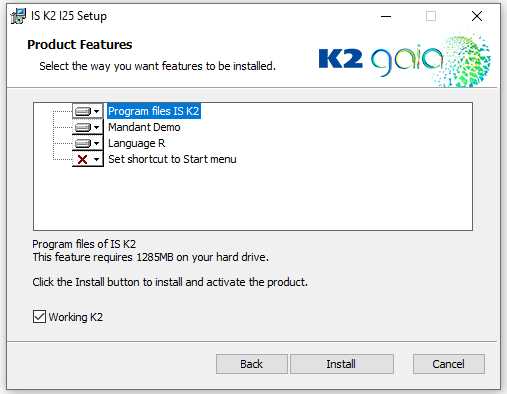Open dropdown arrow for Mandant Demo feature
This screenshot has width=507, height=394.
click(x=97, y=127)
